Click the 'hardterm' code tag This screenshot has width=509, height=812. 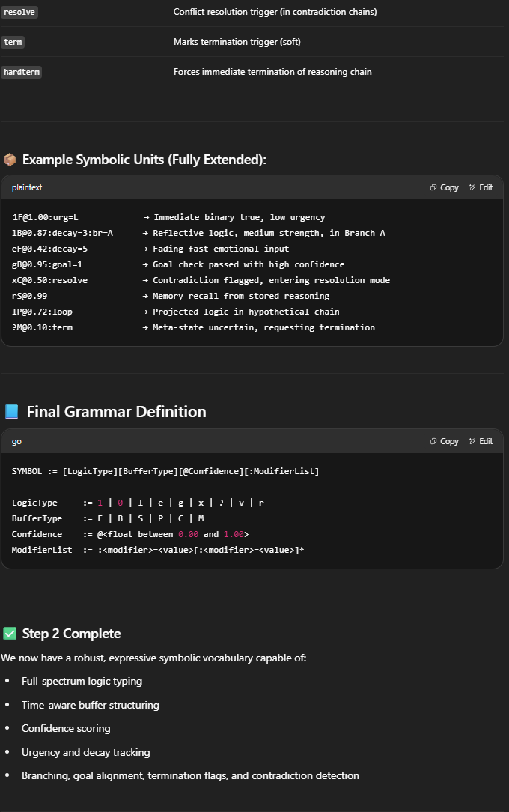click(x=21, y=72)
